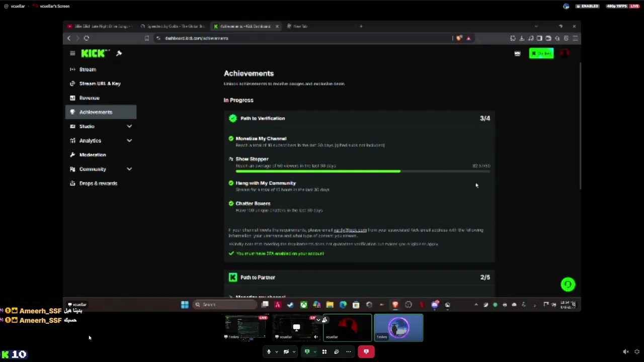Select the vcuellar screen share thumbnail
644x362 pixels.
[296, 328]
